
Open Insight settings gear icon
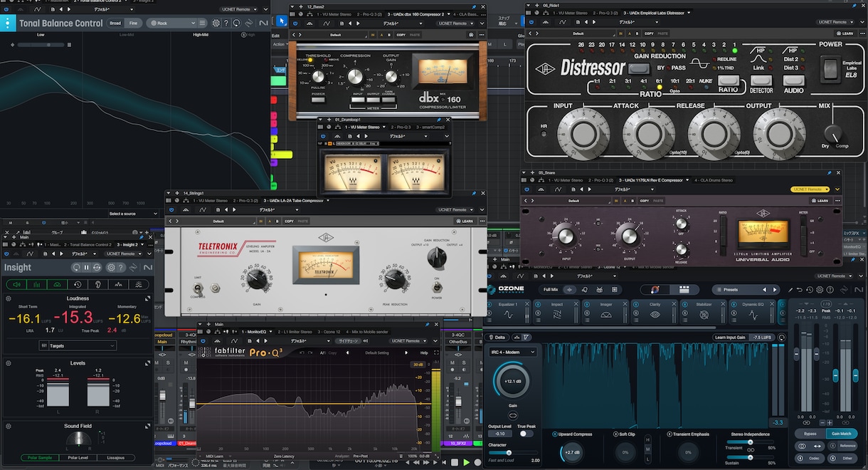click(x=110, y=267)
